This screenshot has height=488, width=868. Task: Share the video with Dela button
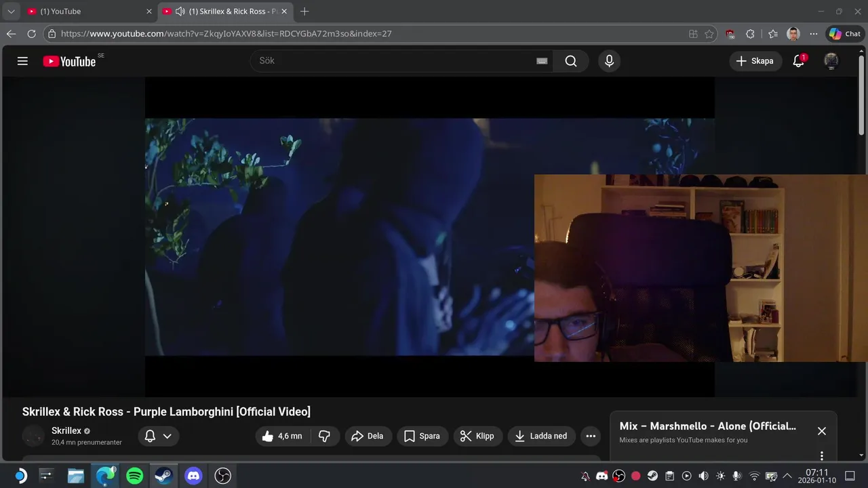tap(368, 436)
